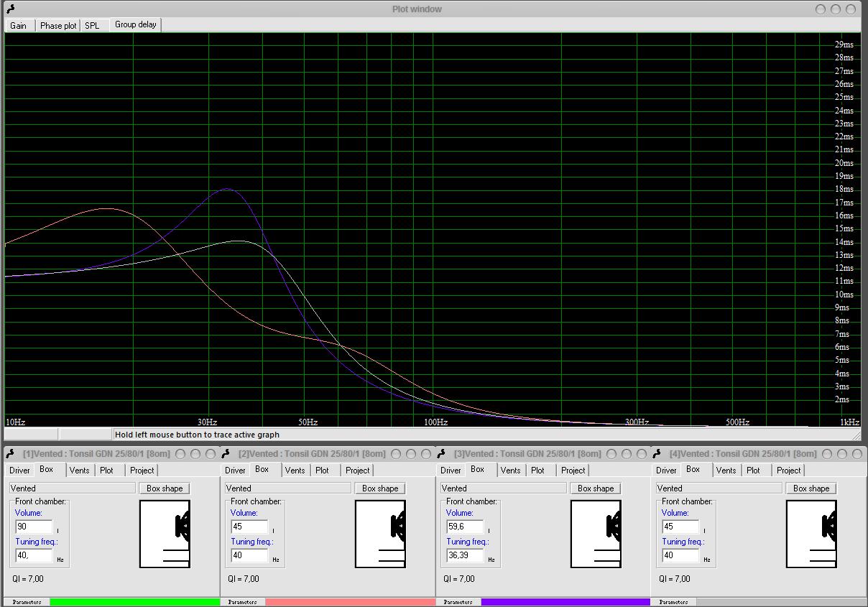This screenshot has height=607, width=868.
Task: Open the Vented box type field in project 2
Action: click(x=287, y=488)
